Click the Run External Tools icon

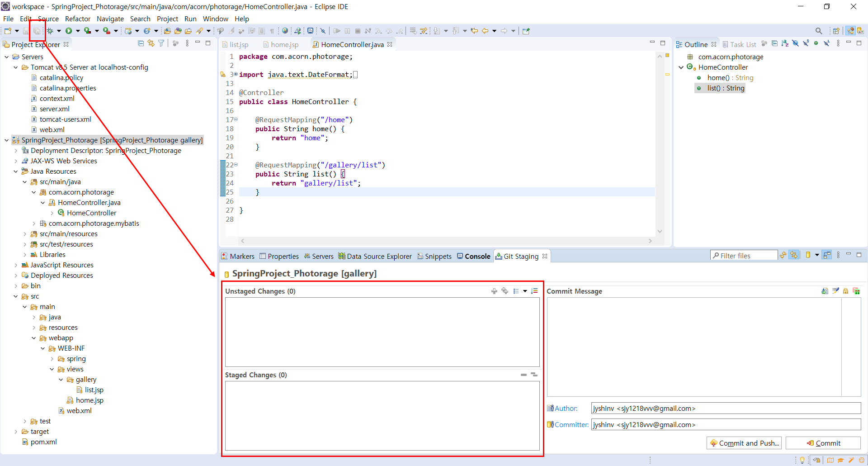click(106, 31)
